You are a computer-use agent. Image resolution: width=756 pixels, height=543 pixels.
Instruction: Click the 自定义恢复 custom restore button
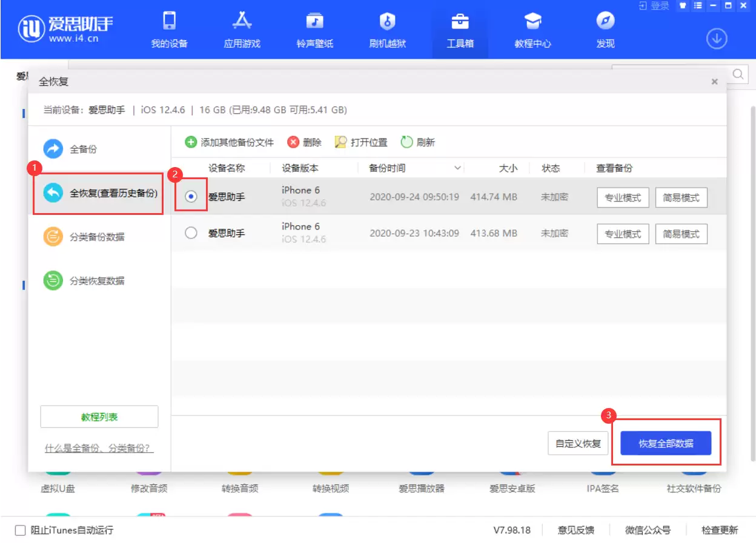point(578,444)
